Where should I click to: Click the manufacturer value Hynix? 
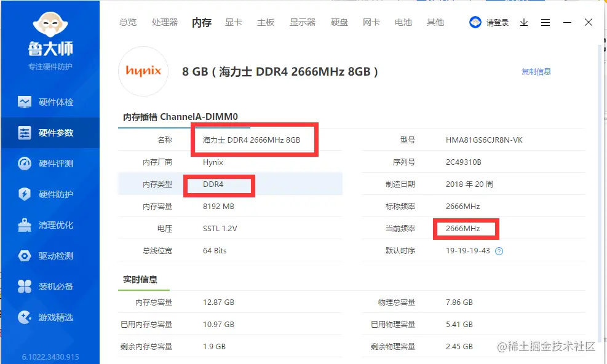coord(213,162)
